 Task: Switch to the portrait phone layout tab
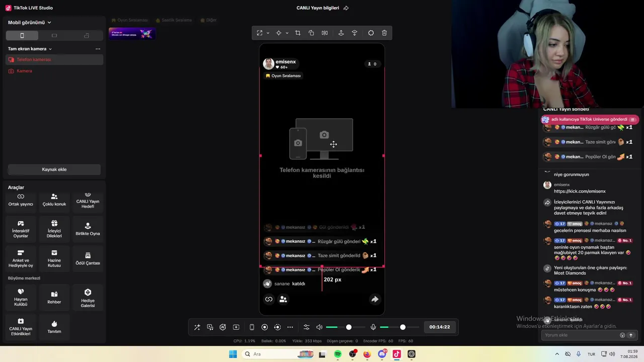tap(22, 36)
